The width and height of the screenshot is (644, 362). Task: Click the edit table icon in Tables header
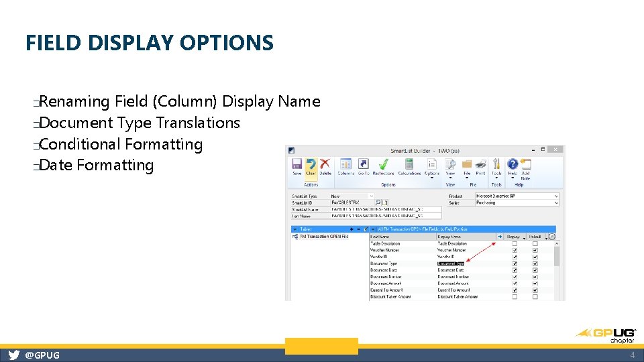366,229
